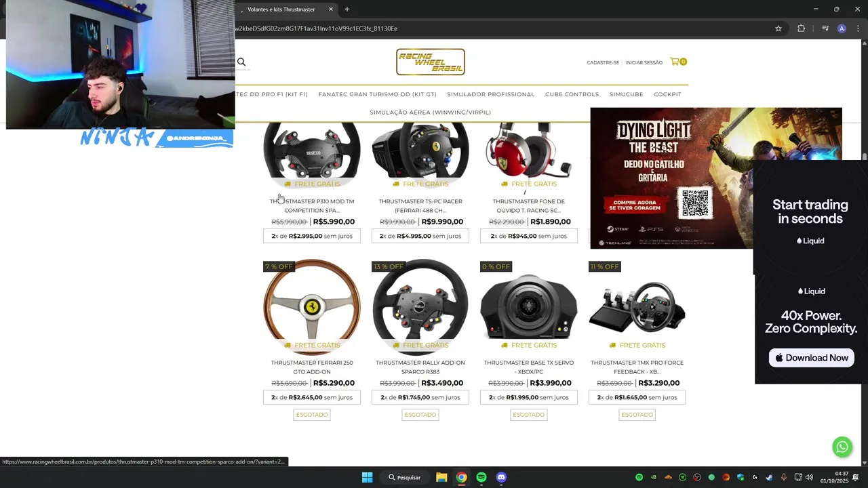Click the Base TX Servo product image
Screen dimensions: 868x488
pos(529,307)
